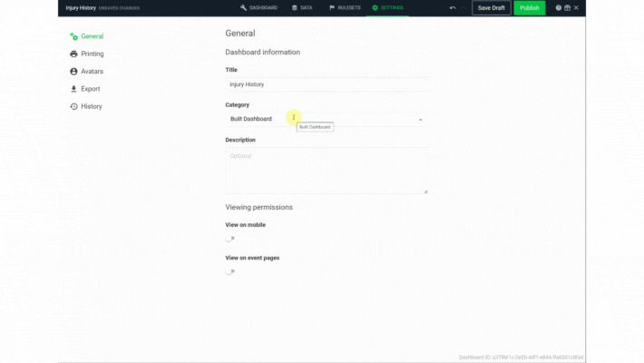This screenshot has height=363, width=644.
Task: Click the Save Draft button
Action: (x=492, y=8)
